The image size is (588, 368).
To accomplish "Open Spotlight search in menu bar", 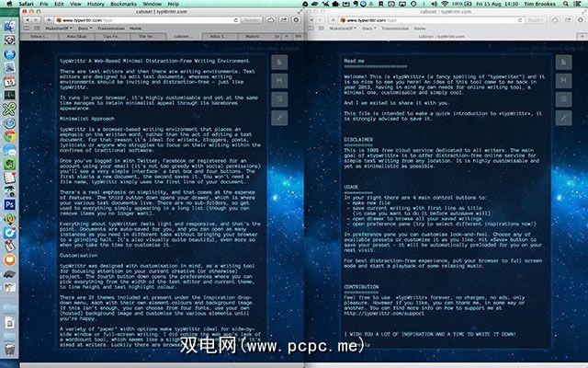I will click(566, 4).
